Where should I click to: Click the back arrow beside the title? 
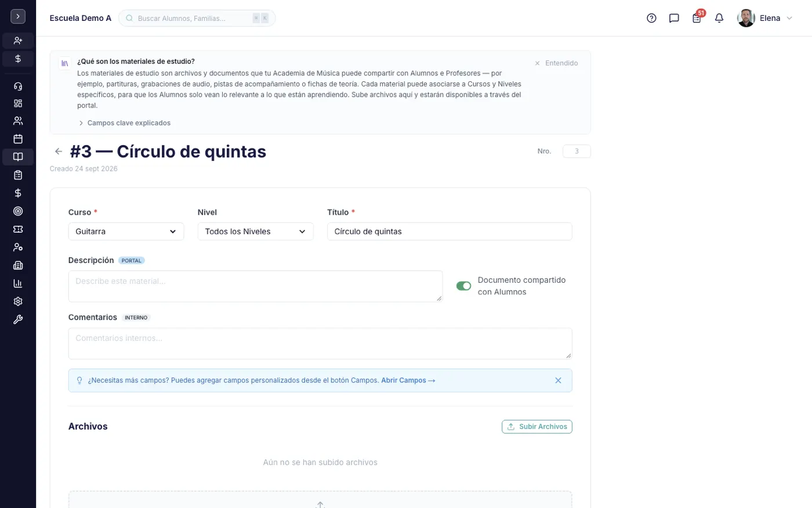click(x=59, y=152)
